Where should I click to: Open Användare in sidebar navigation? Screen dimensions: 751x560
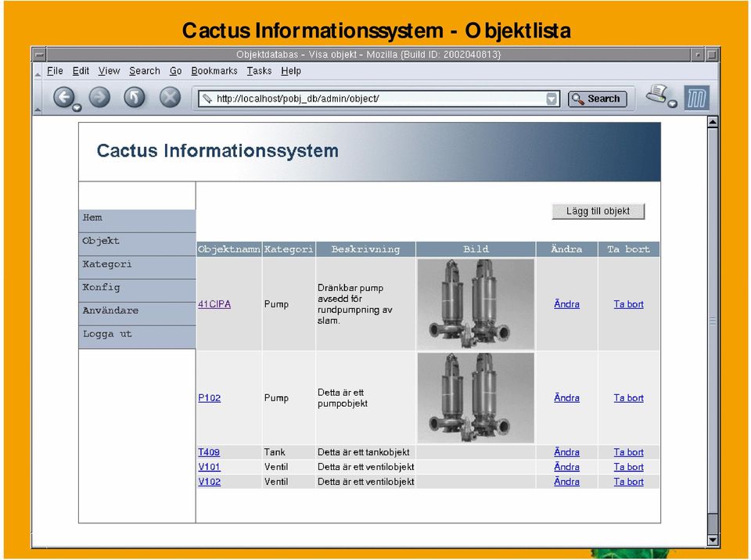click(x=137, y=314)
